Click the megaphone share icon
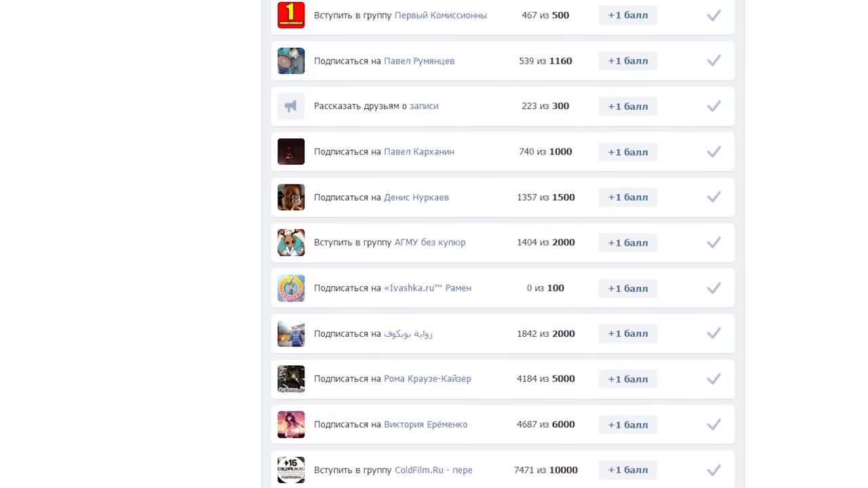 (291, 106)
